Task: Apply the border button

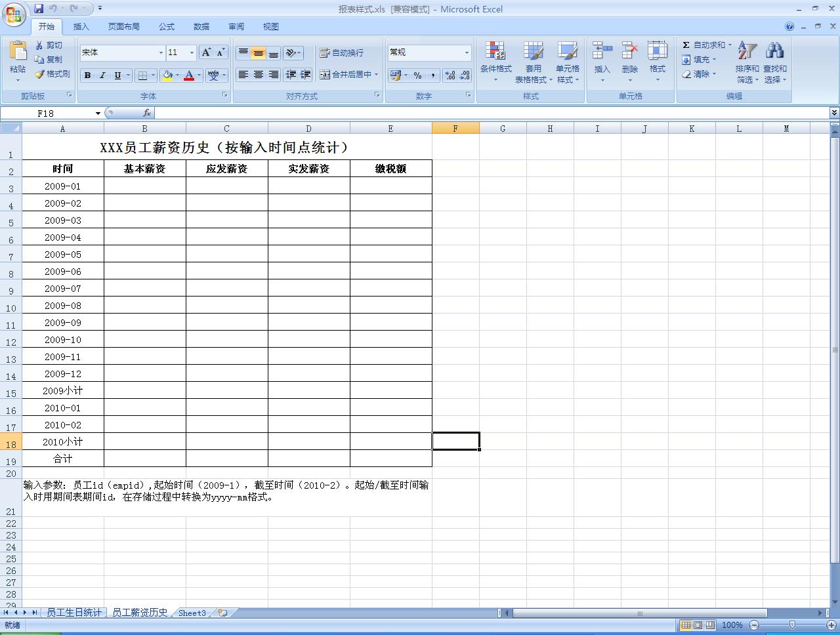Action: [x=142, y=75]
